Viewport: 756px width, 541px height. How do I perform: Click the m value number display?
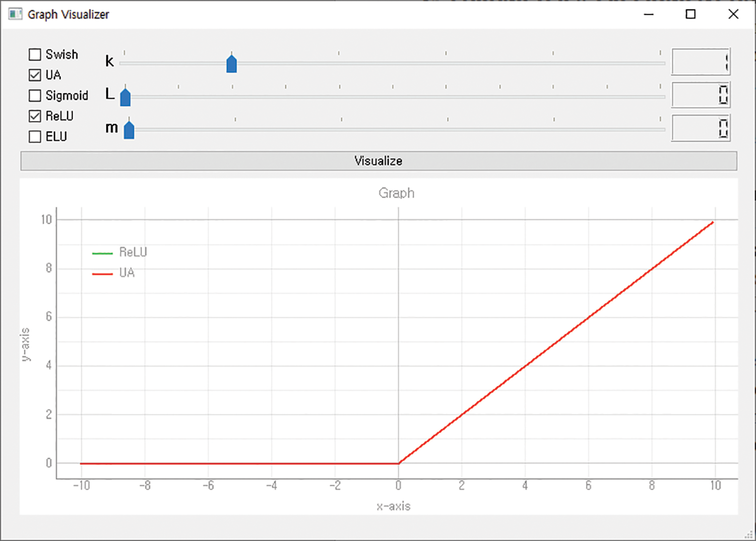tap(701, 128)
